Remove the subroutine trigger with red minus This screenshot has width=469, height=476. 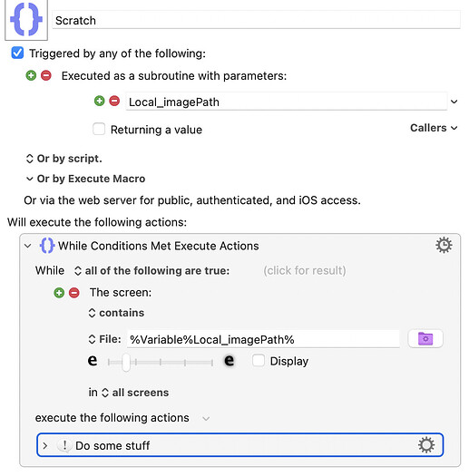click(x=46, y=75)
